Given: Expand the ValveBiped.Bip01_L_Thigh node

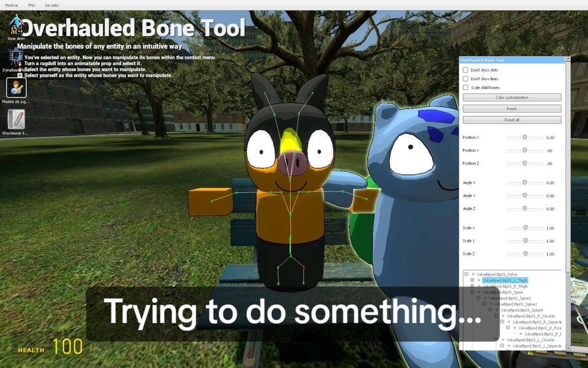Looking at the screenshot, I should 472,280.
